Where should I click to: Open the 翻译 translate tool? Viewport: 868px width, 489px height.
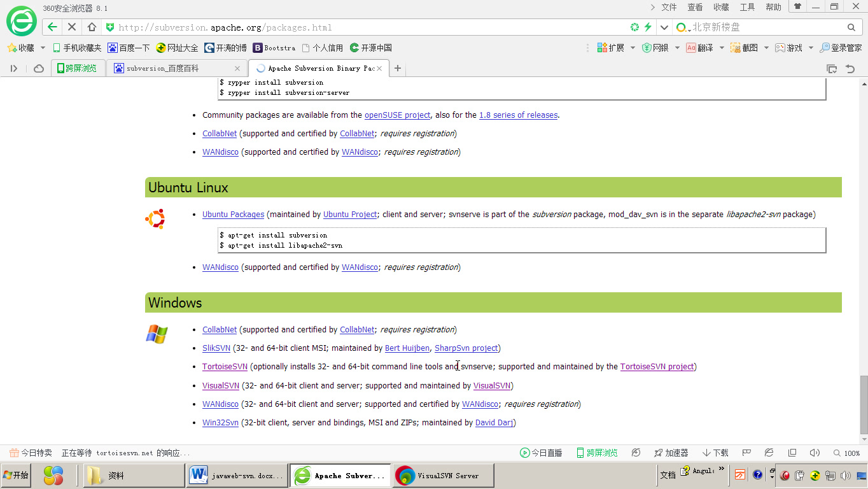coord(700,48)
